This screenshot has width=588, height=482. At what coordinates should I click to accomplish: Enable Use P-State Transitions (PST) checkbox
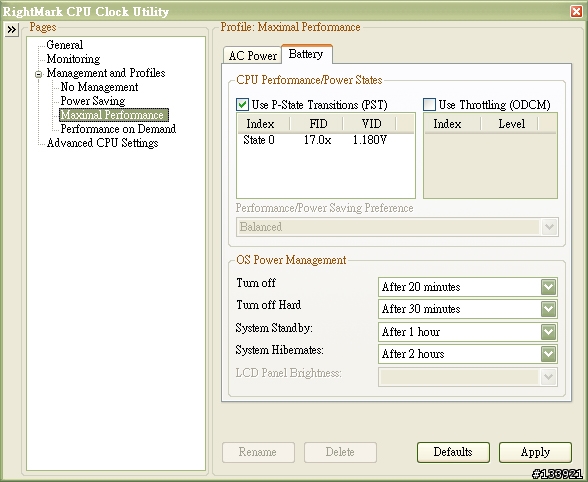point(242,104)
